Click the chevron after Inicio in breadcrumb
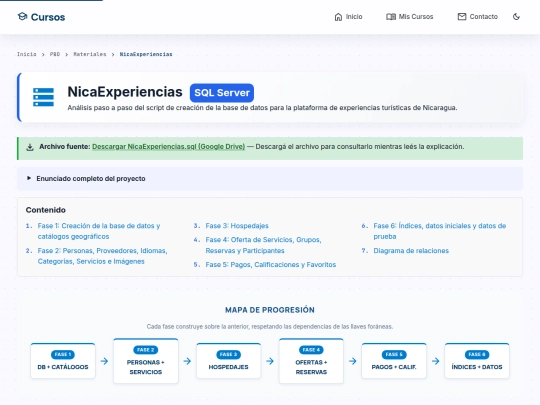 43,54
